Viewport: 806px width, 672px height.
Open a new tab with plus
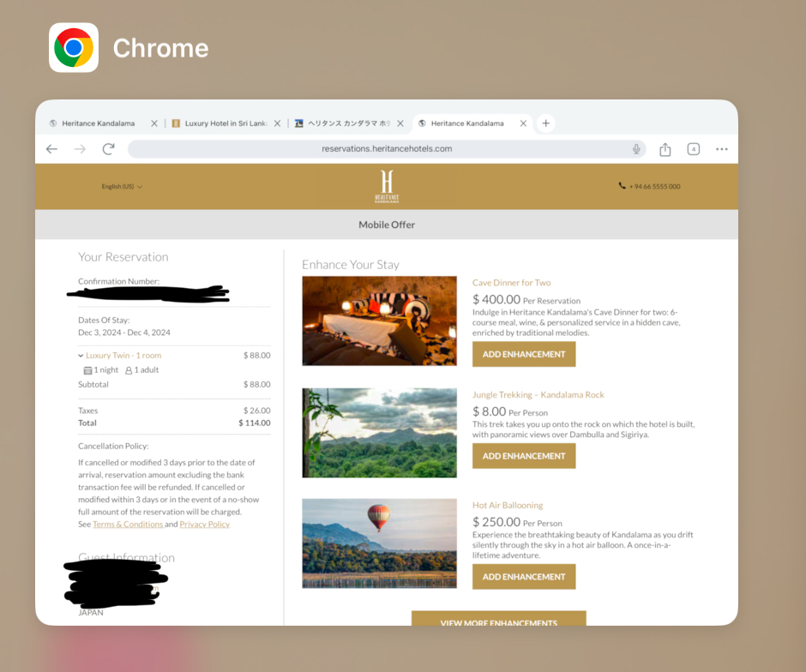tap(546, 123)
